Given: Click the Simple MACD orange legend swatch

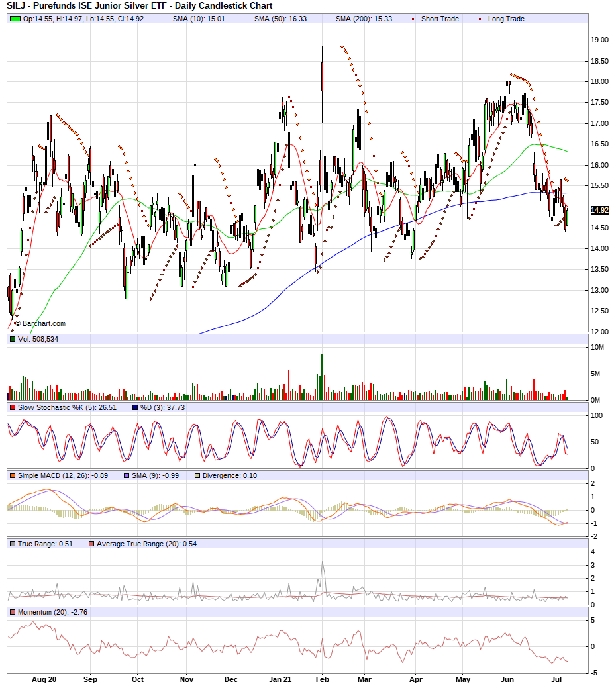Looking at the screenshot, I should coord(13,476).
